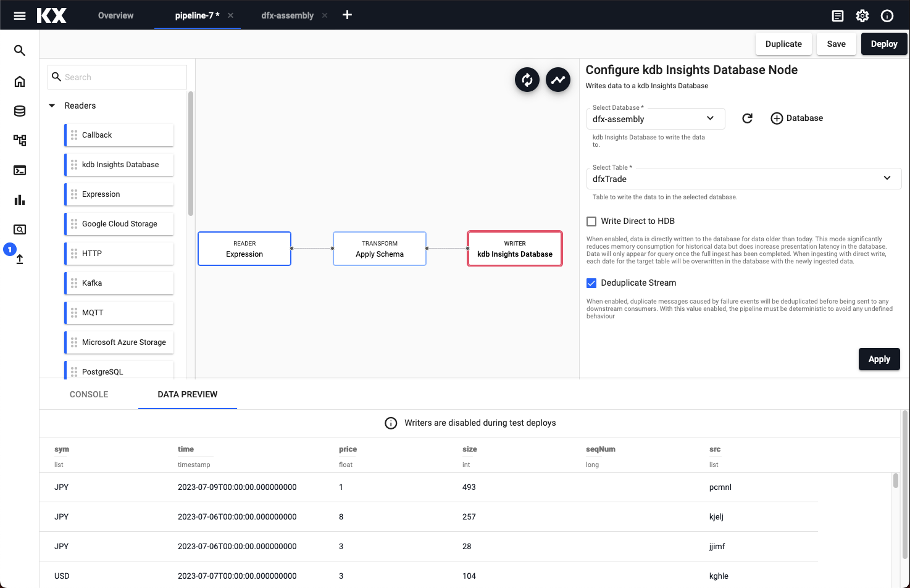
Task: Refresh the database list
Action: tap(747, 118)
